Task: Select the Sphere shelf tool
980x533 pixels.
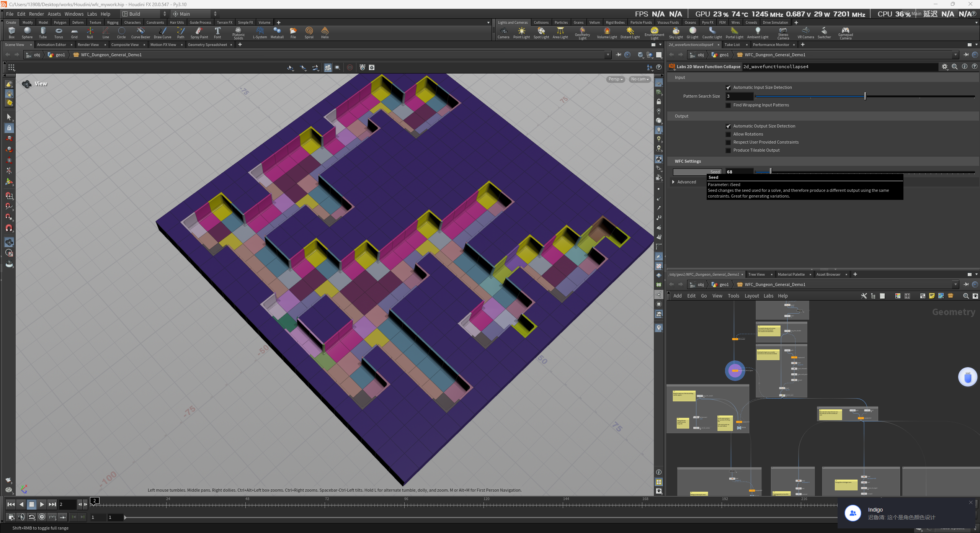Action: (x=27, y=32)
